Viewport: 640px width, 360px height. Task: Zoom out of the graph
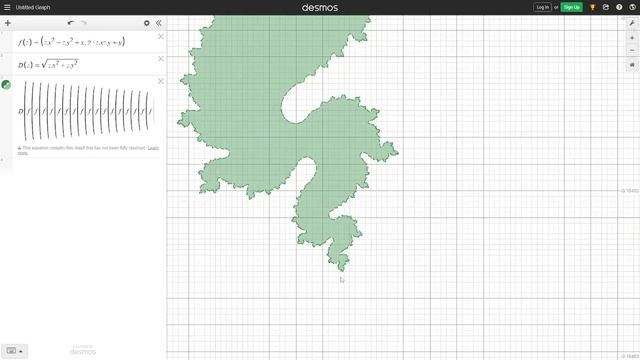click(632, 50)
